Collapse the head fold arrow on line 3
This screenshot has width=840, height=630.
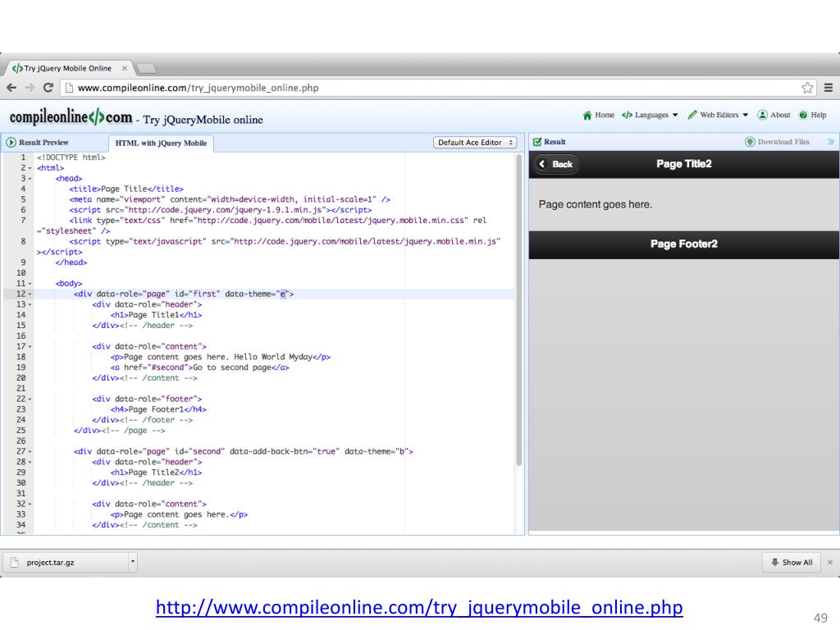[x=30, y=178]
